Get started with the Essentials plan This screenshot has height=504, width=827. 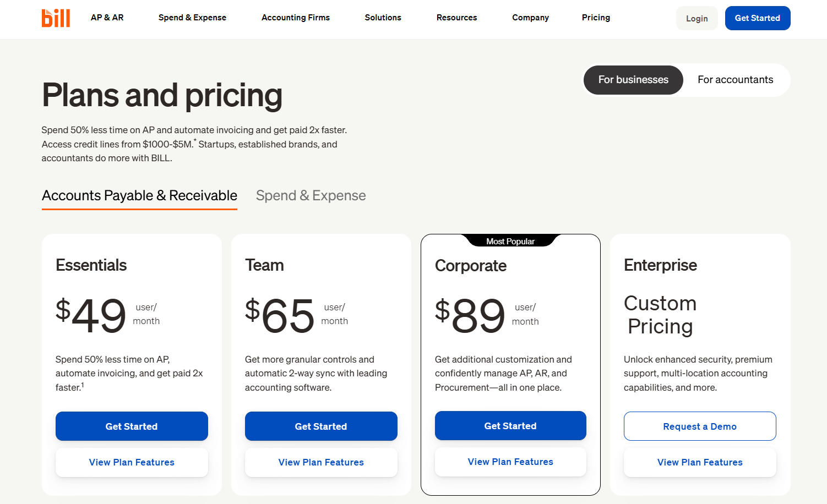click(132, 426)
